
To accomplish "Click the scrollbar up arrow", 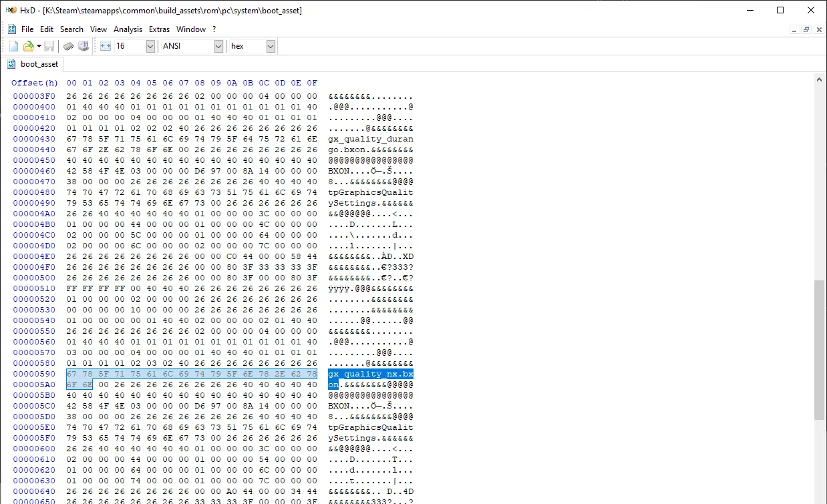I will click(820, 79).
